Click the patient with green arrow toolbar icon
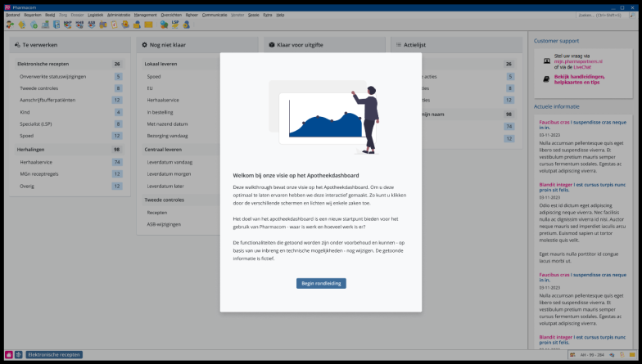The height and width of the screenshot is (364, 642). [10, 25]
